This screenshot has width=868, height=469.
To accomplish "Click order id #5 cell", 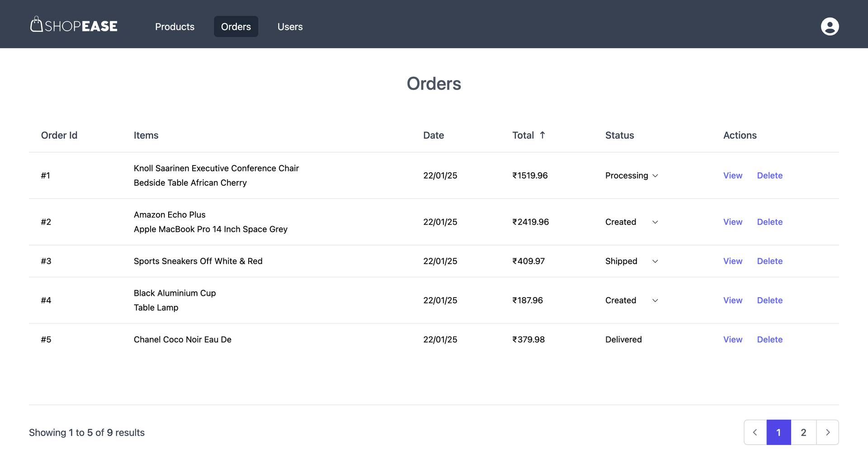I will 46,340.
